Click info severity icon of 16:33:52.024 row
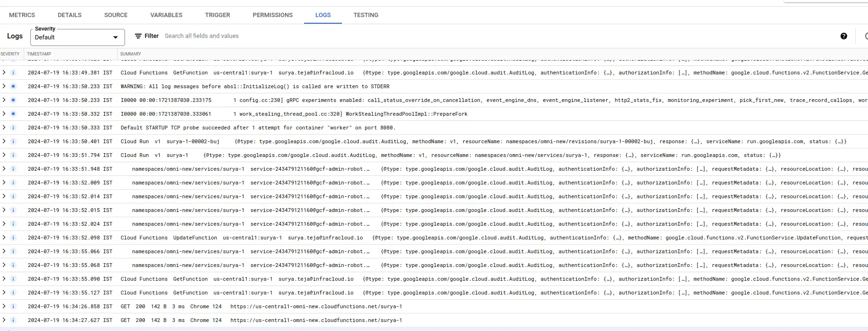The width and height of the screenshot is (868, 331). [13, 224]
